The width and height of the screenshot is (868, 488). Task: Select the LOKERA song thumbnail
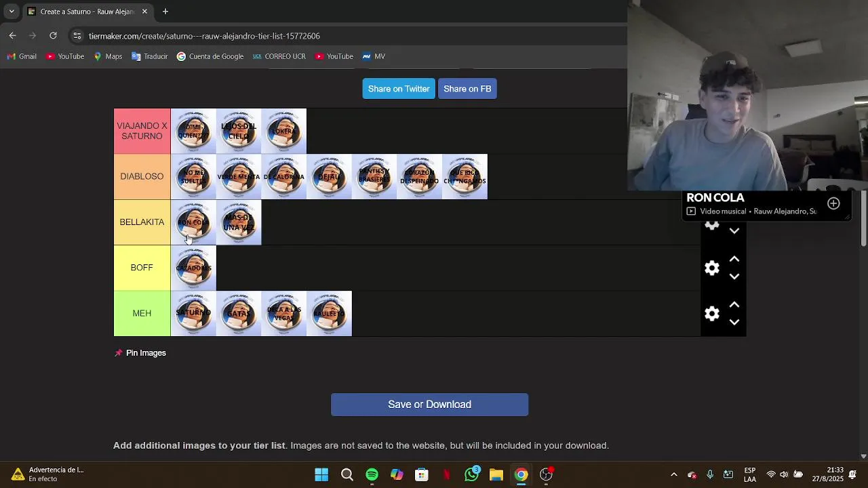[283, 131]
